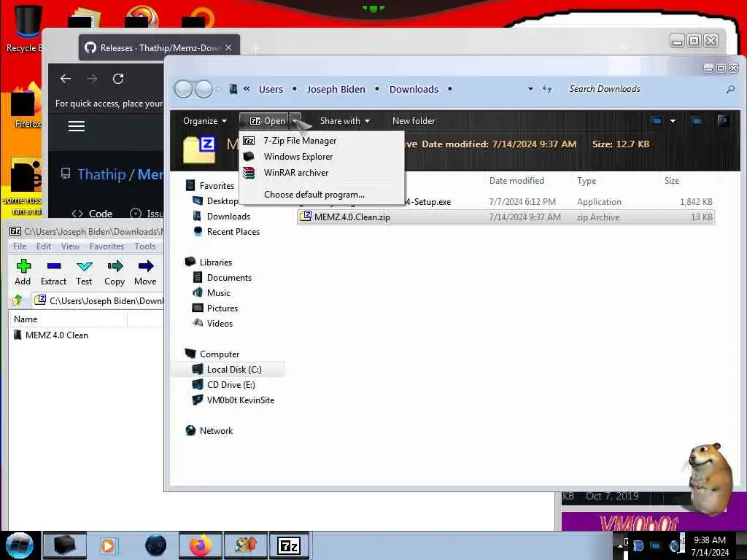This screenshot has height=560, width=747.
Task: Open Downloads in navigation pane
Action: coord(228,216)
